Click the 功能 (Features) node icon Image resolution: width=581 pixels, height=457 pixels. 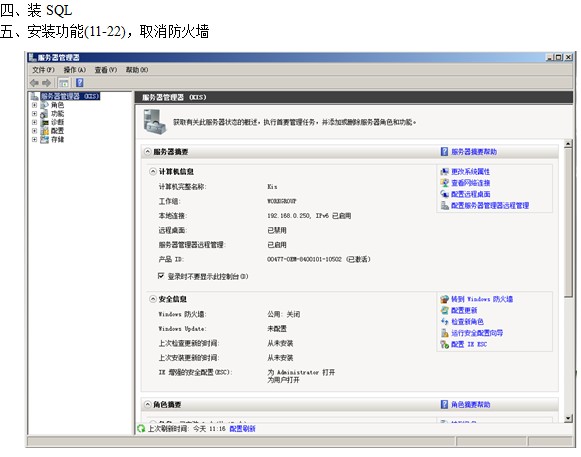coord(44,113)
